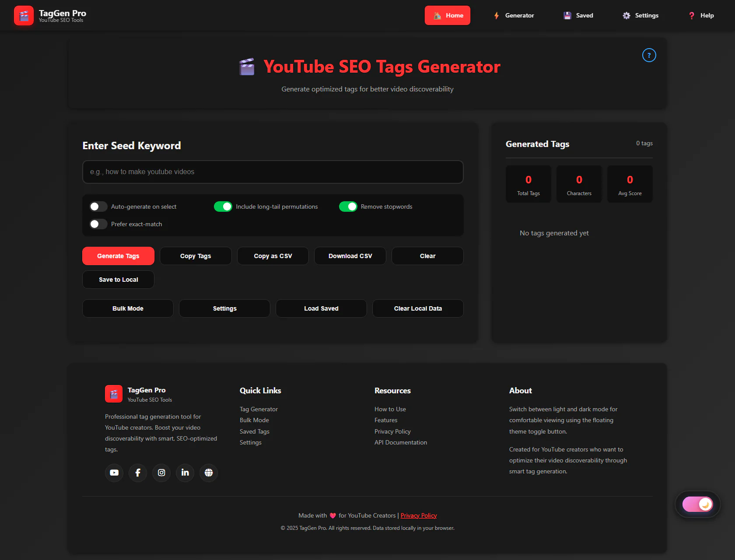735x560 pixels.
Task: Open the LinkedIn social icon in footer
Action: pos(185,472)
